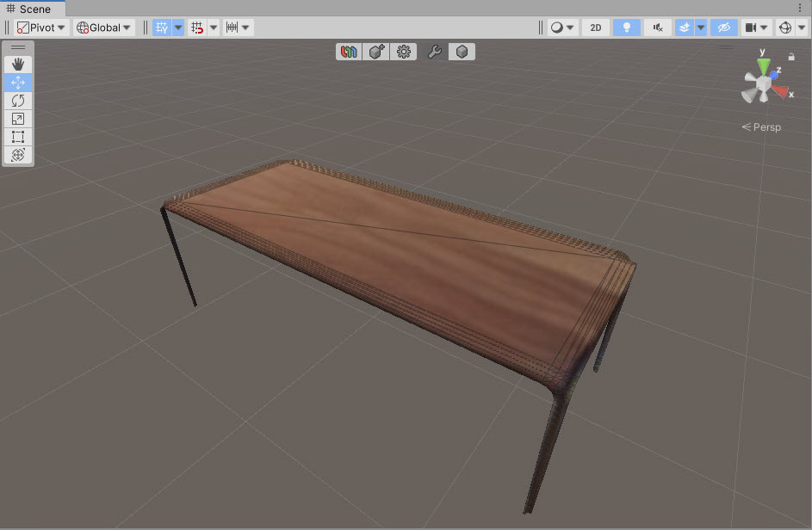Select the Scale tool
The width and height of the screenshot is (812, 530).
(x=18, y=119)
